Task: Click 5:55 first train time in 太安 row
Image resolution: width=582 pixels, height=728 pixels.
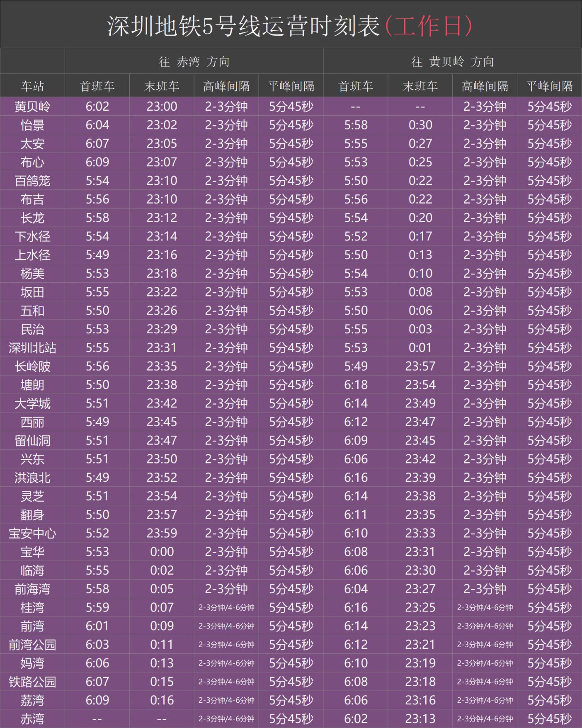Action: [356, 144]
